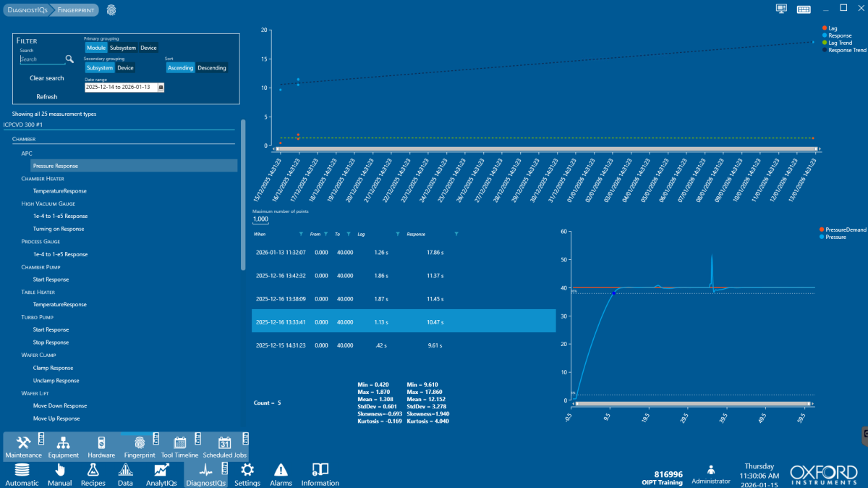Open the Maintenance tab
The image size is (868, 488).
point(23,442)
